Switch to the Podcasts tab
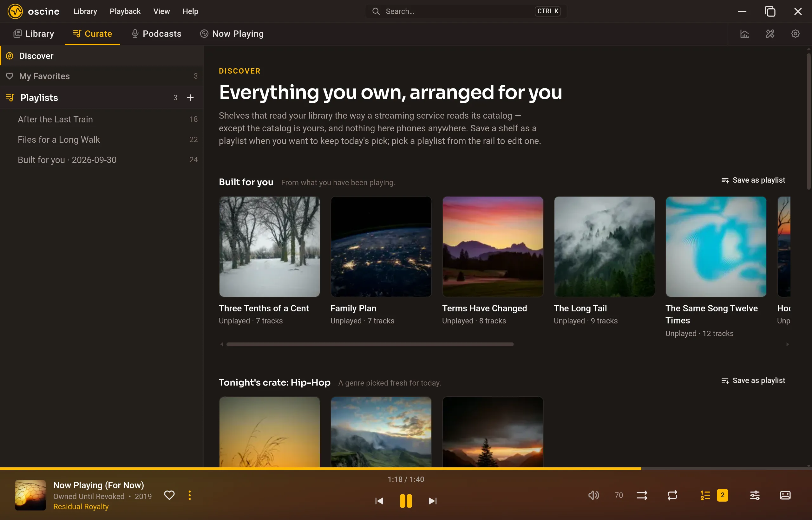Viewport: 812px width, 520px height. (x=156, y=34)
